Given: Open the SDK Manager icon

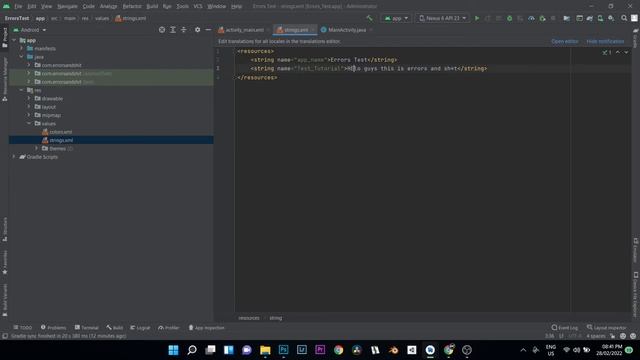Looking at the screenshot, I should tap(611, 18).
